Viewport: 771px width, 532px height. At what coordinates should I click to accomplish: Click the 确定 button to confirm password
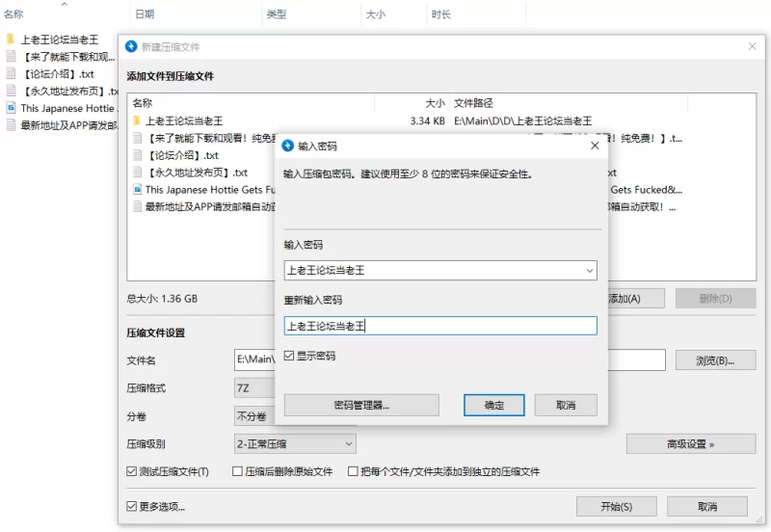(x=493, y=405)
